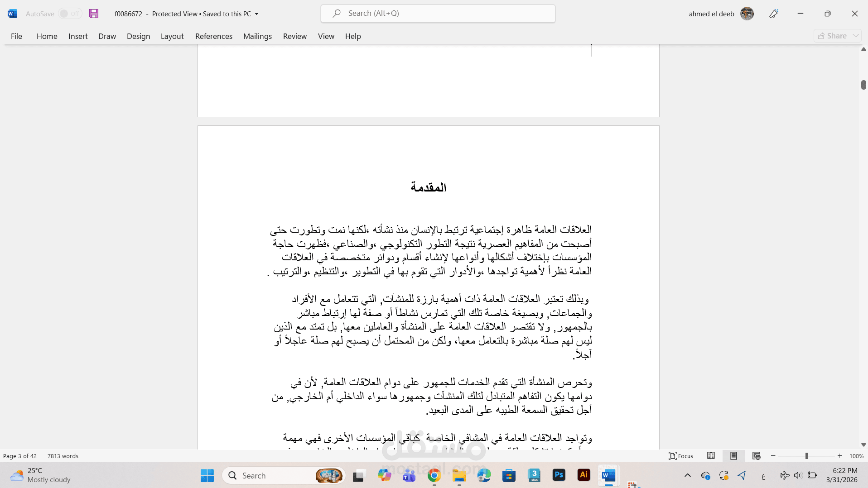The image size is (868, 488).
Task: Launch Copilot from the taskbar
Action: pyautogui.click(x=384, y=475)
